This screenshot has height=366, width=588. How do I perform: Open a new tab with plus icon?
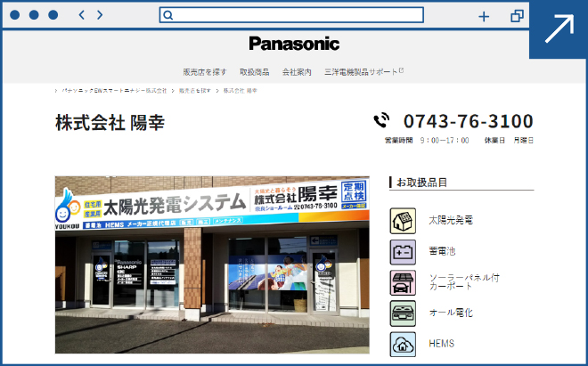tap(484, 17)
